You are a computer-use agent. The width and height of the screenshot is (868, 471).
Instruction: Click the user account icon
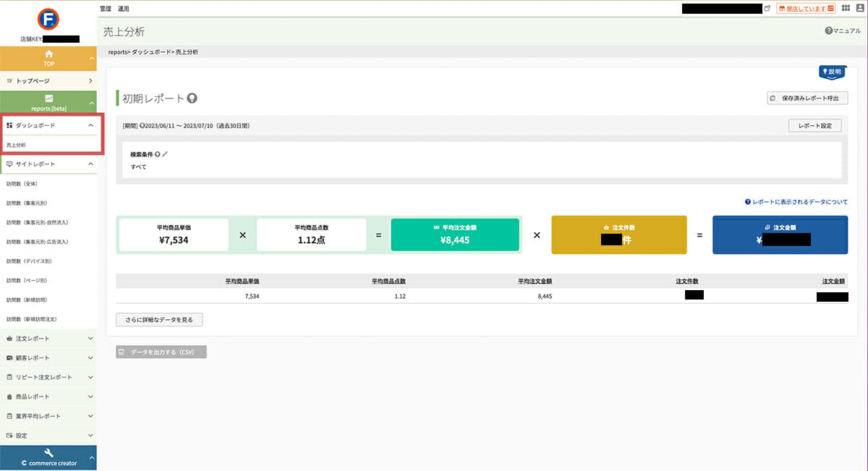(859, 9)
